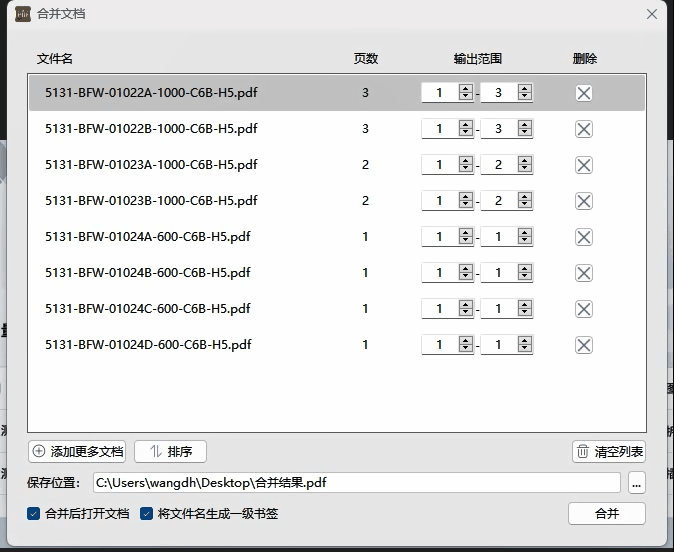Remove 5131-BFW-01024D-600-C6B-H5.pdf from the list
This screenshot has width=674, height=552.
click(584, 345)
